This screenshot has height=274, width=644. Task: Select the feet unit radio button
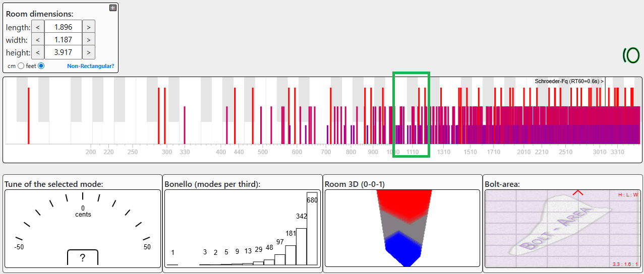[41, 66]
